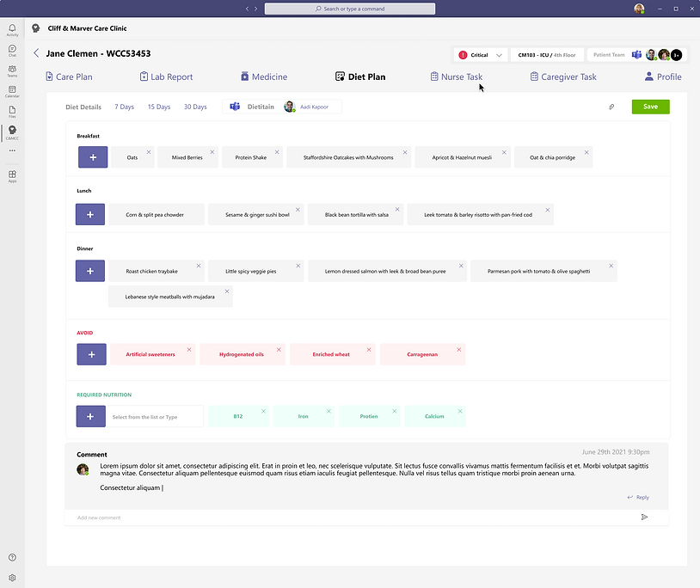Screen dimensions: 700x588
Task: Remove Apricot & Hazelnut muesli
Action: pos(504,152)
